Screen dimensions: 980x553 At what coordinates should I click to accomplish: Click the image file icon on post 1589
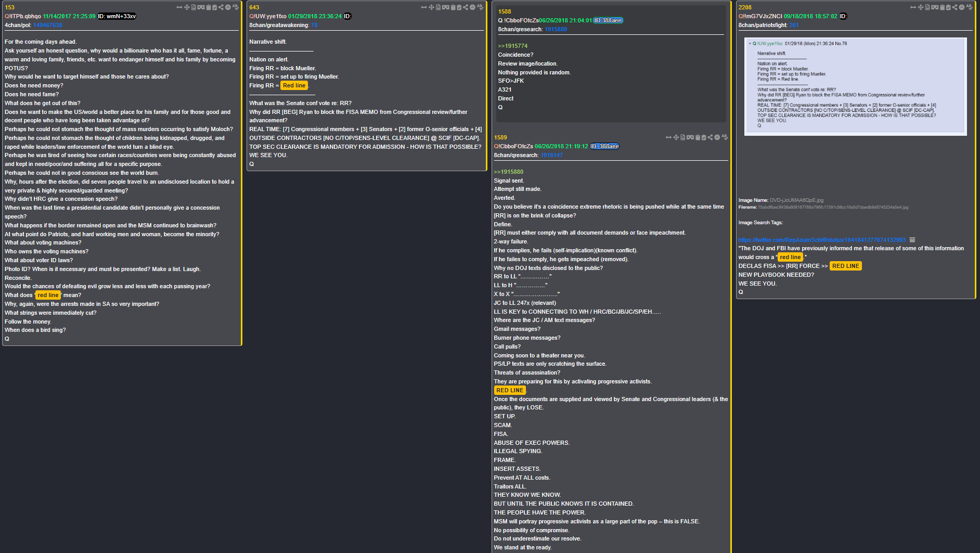682,137
